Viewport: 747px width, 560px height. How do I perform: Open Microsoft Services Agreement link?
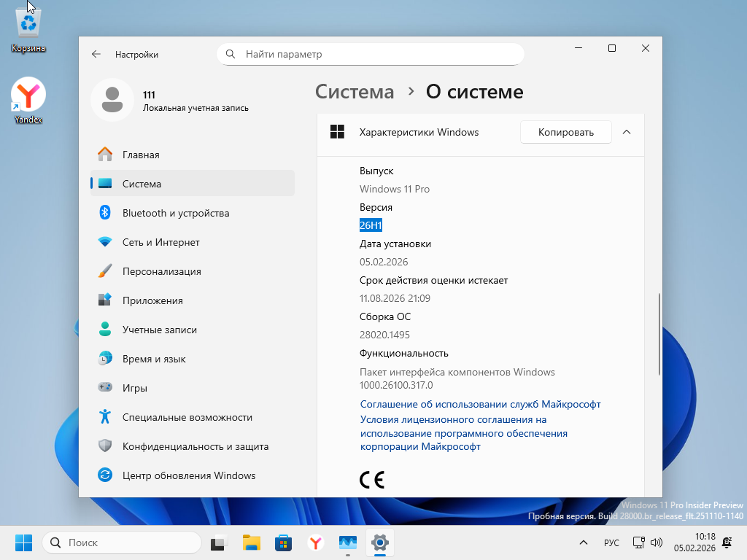point(480,404)
